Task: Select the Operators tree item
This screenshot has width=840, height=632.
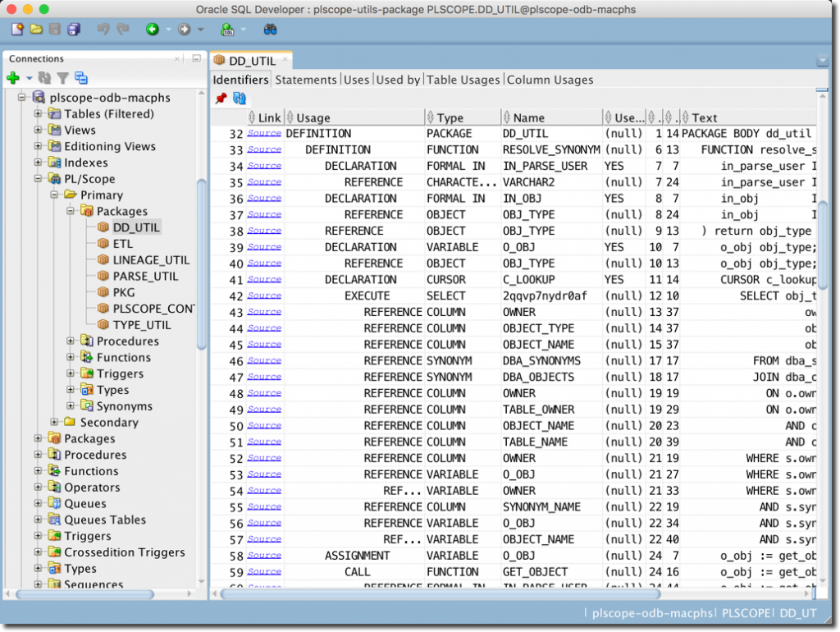Action: [92, 488]
